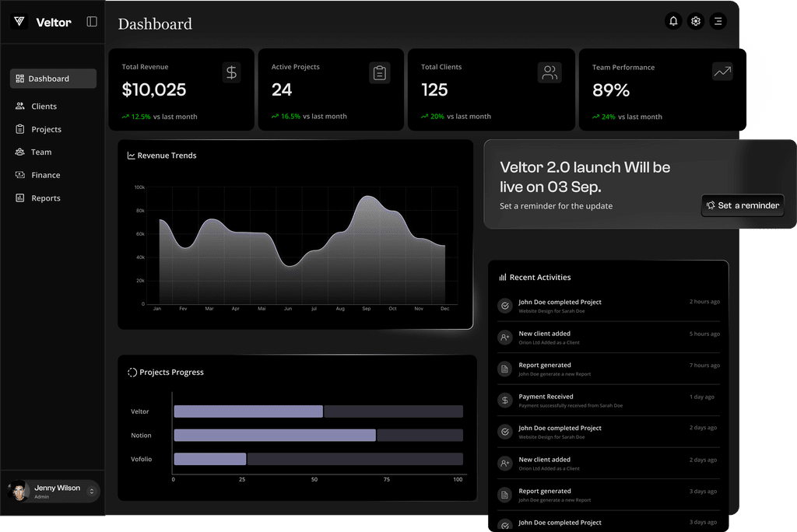Toggle the sidebar collapse icon
The image size is (797, 532).
tap(92, 22)
